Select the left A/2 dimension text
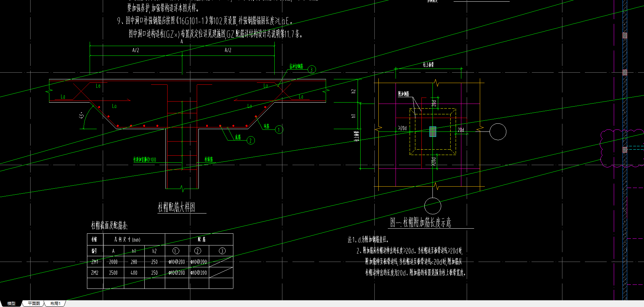 136,50
